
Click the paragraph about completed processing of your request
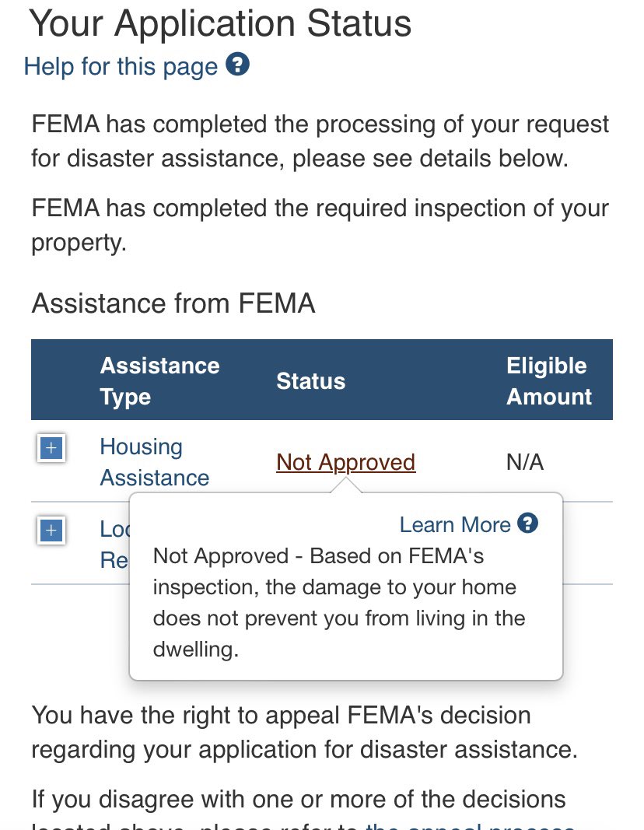click(320, 141)
